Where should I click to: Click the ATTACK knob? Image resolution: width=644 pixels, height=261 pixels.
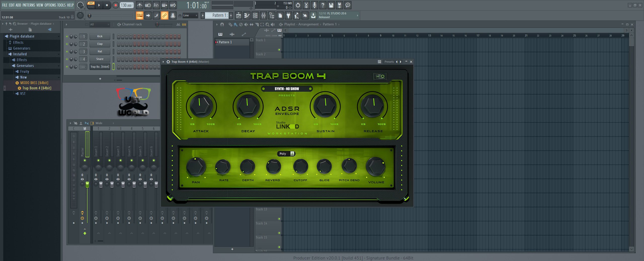click(201, 106)
